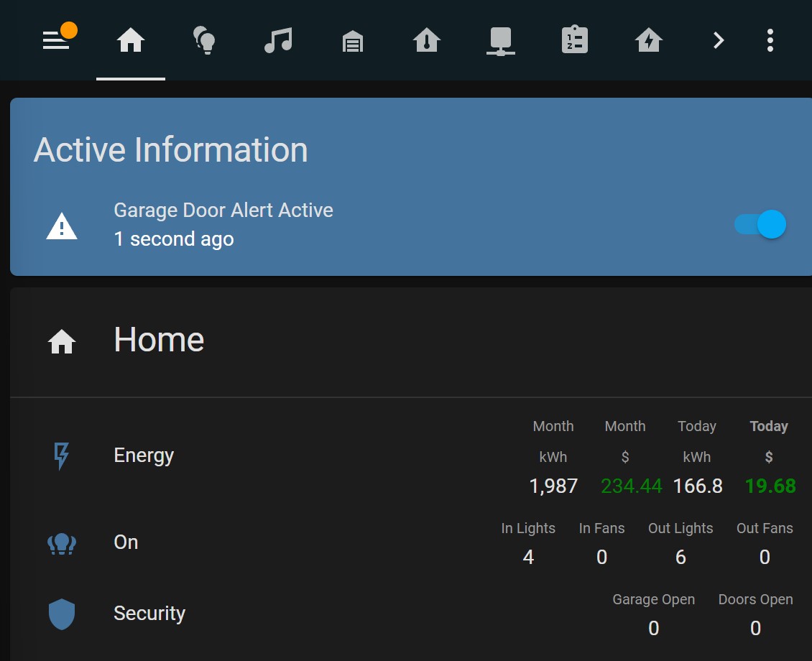Open the three-dot overflow menu

pos(770,41)
